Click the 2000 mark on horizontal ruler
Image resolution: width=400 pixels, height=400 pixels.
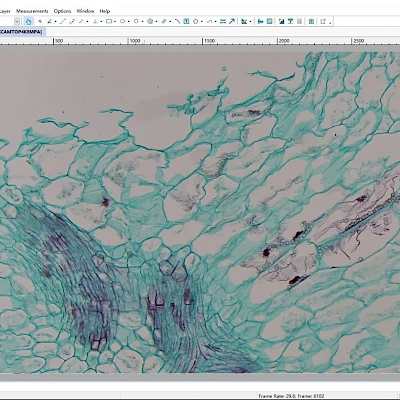(284, 41)
